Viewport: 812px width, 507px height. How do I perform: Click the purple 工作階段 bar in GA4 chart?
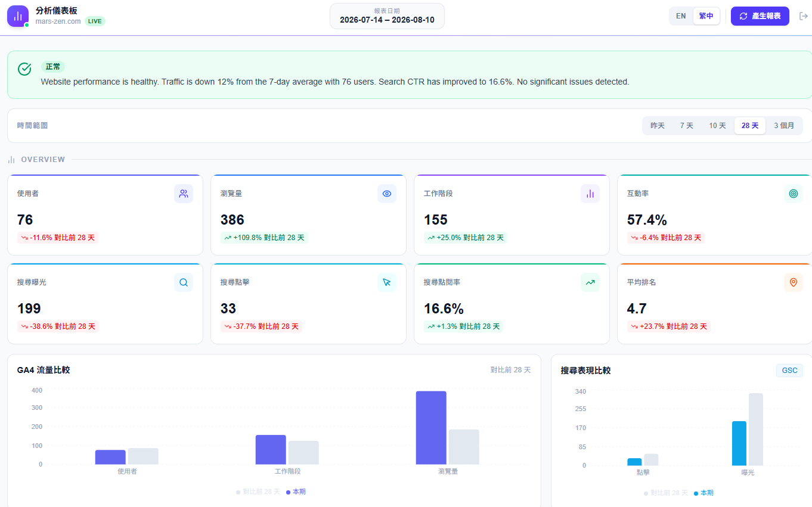click(271, 450)
